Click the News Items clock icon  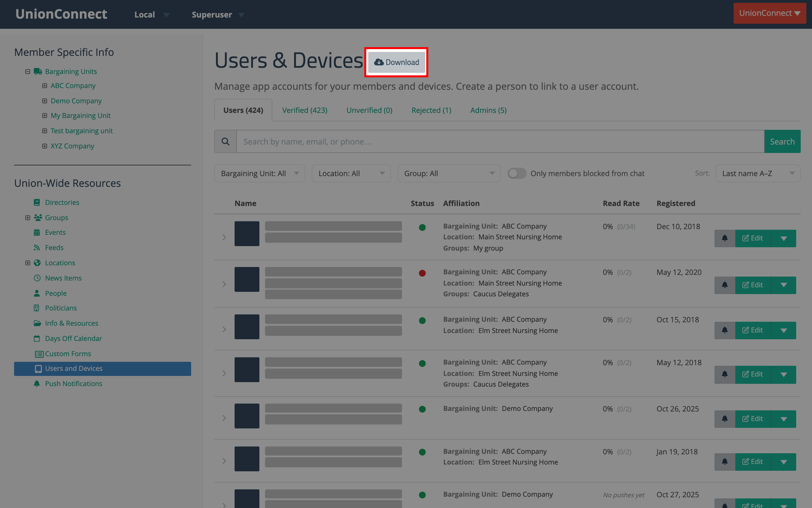click(37, 278)
